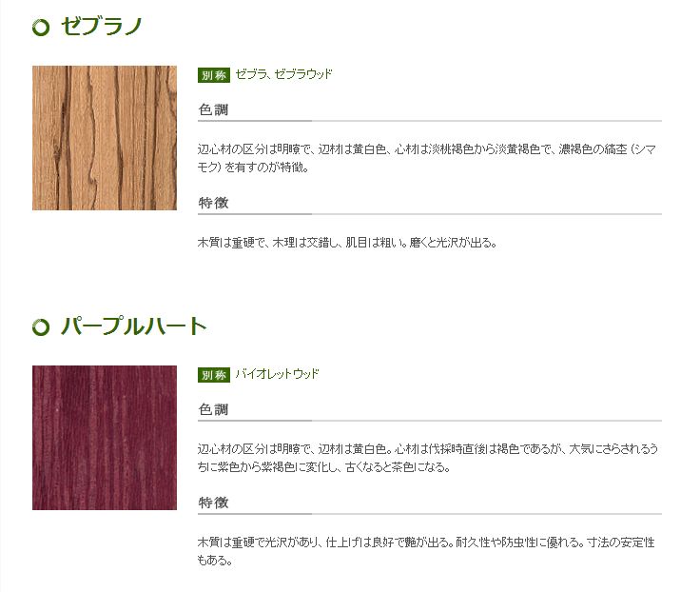
Task: Click the 別称 badge in the Zebrano section
Action: coord(214,75)
